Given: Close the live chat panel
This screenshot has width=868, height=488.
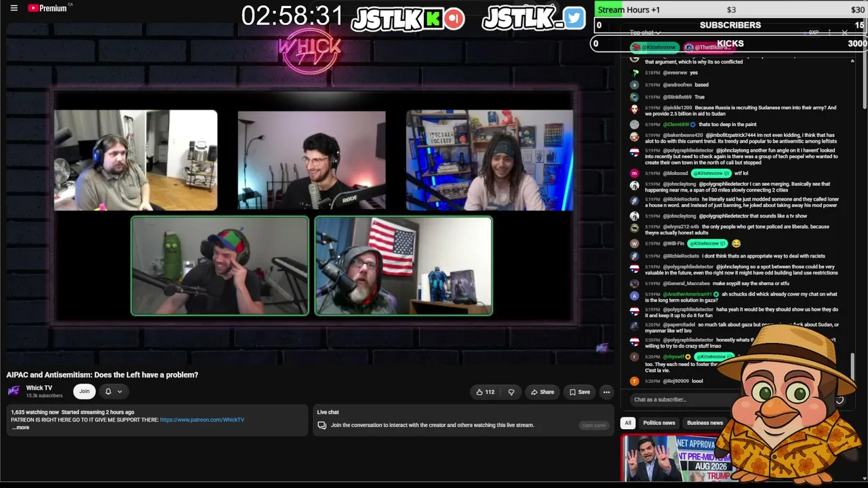Looking at the screenshot, I should point(844,33).
